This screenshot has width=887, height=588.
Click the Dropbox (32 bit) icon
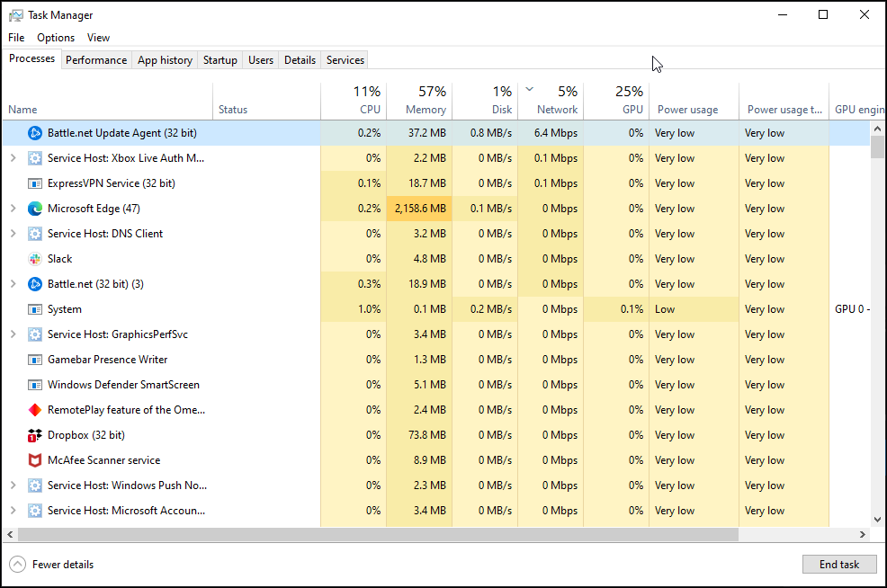click(35, 435)
